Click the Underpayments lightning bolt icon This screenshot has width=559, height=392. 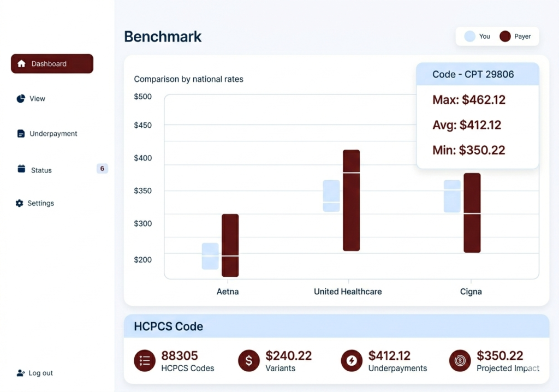(352, 360)
